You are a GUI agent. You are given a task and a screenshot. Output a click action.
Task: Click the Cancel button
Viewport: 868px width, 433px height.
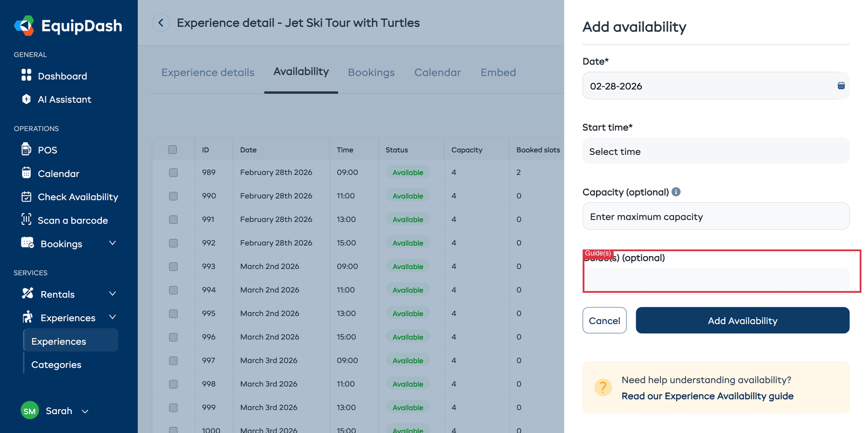[604, 320]
